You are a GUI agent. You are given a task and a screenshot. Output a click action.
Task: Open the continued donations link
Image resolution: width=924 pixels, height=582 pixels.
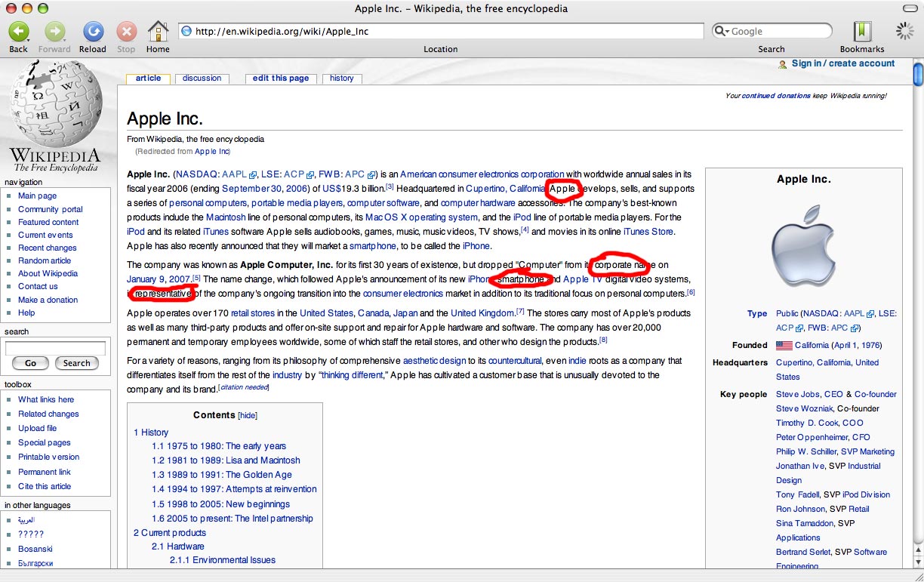tap(776, 96)
